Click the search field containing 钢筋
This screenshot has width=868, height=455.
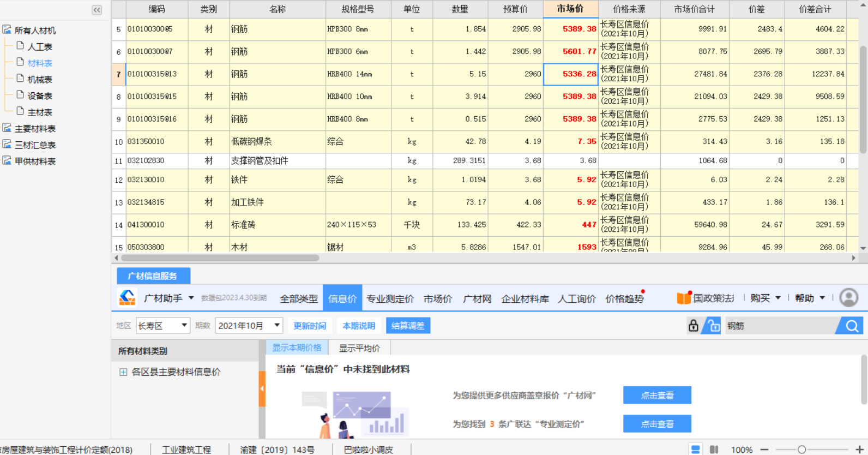[780, 326]
